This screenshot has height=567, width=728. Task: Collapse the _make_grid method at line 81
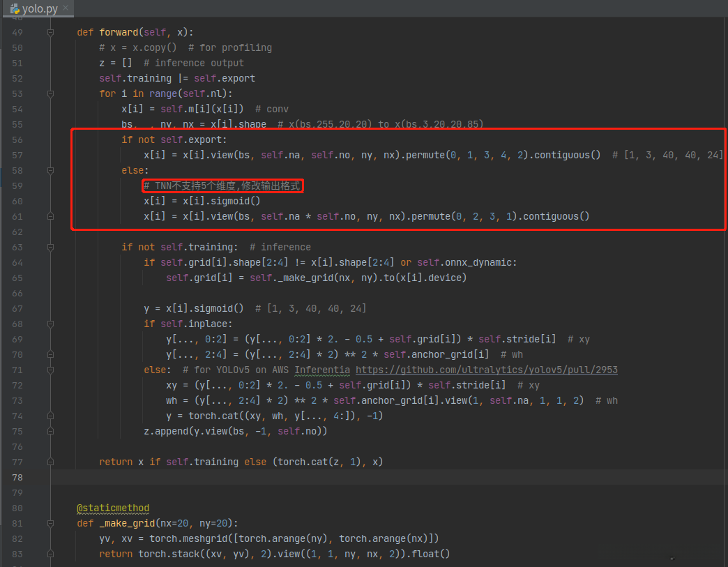pos(51,523)
